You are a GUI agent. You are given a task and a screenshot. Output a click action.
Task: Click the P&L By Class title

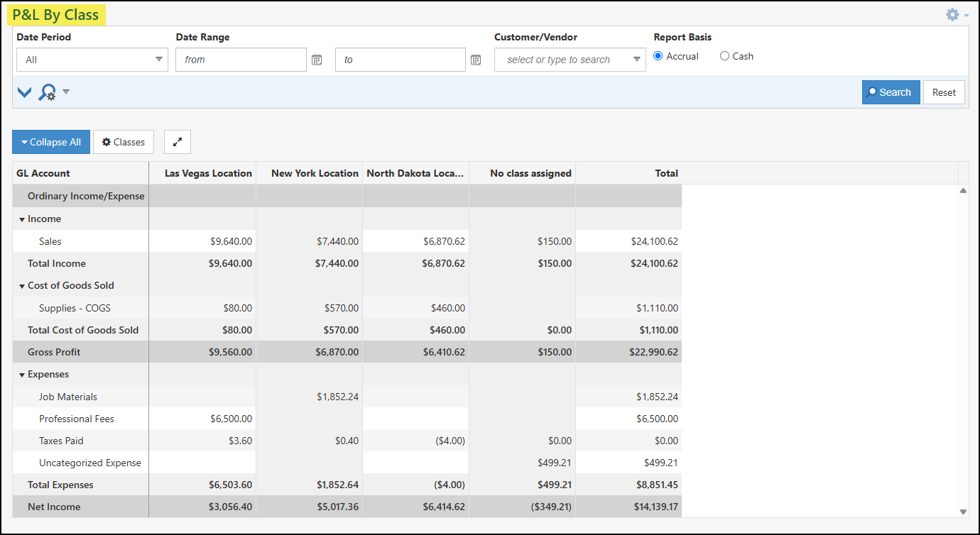(x=55, y=15)
